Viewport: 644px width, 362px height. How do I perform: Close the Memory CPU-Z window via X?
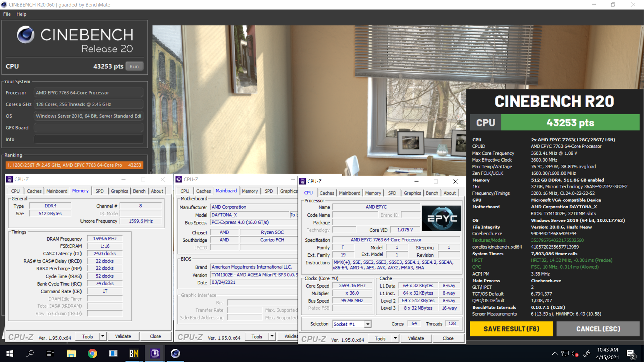pyautogui.click(x=163, y=179)
